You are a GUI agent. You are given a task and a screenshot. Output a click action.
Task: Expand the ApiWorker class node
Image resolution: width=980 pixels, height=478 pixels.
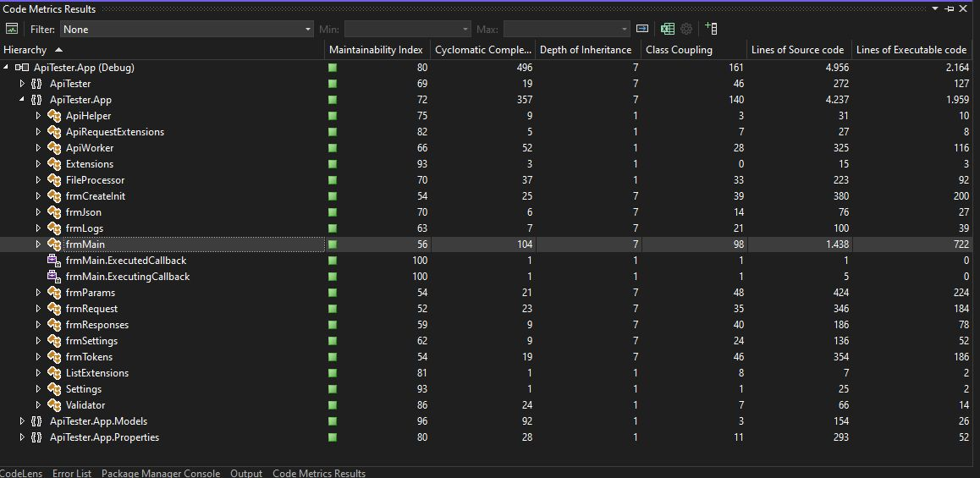38,148
